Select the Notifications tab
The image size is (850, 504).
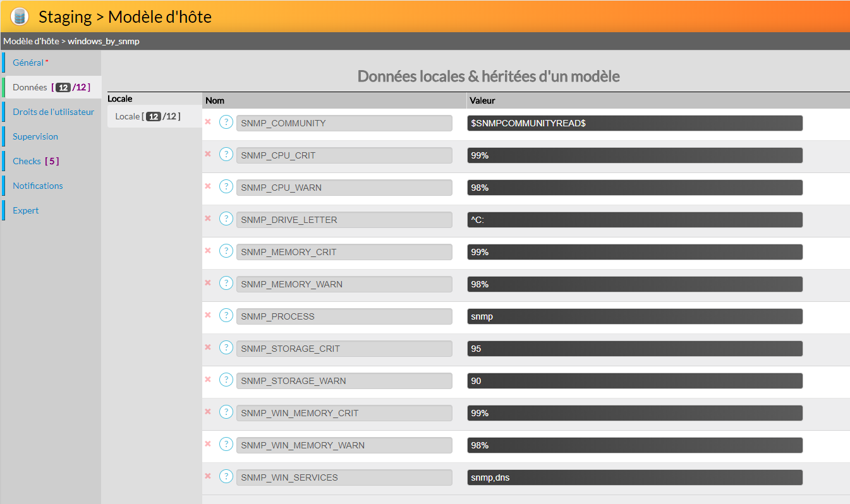tap(38, 186)
